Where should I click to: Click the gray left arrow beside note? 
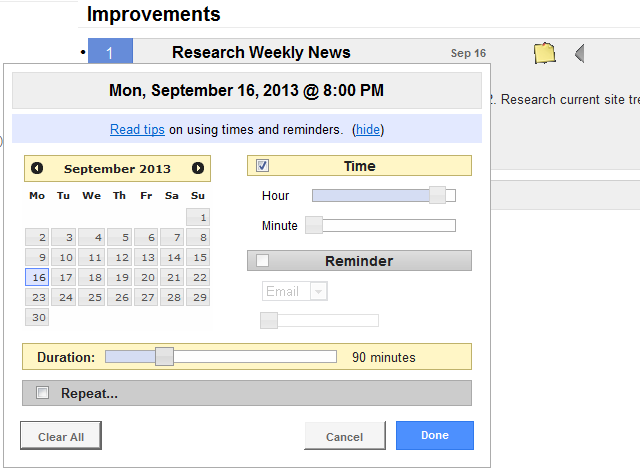579,53
